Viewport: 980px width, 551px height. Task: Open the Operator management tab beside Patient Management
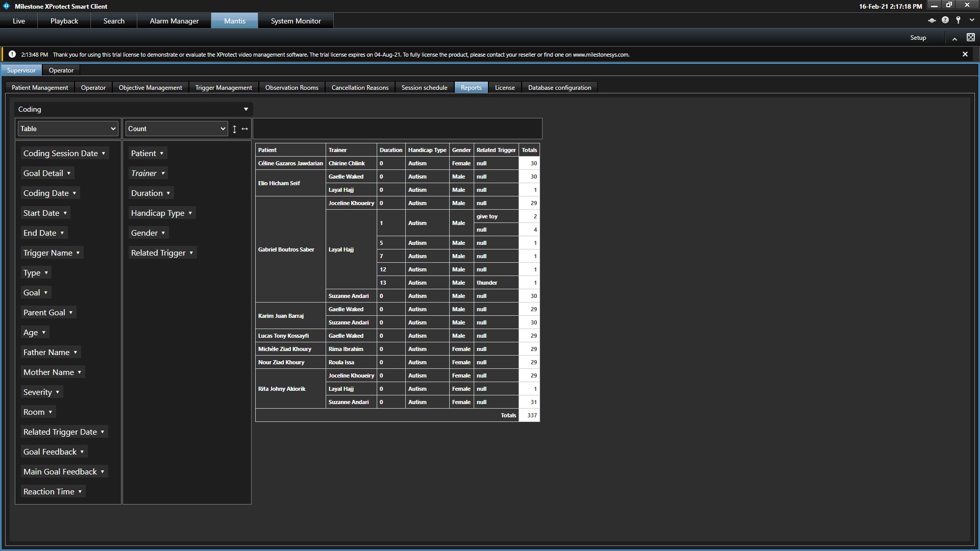[93, 88]
